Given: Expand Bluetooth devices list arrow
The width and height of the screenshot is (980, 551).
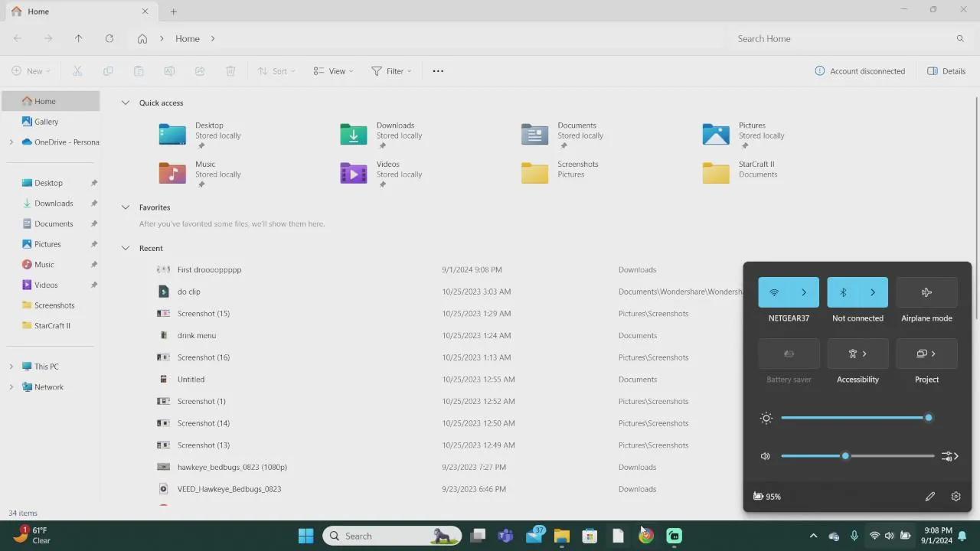Looking at the screenshot, I should [873, 292].
